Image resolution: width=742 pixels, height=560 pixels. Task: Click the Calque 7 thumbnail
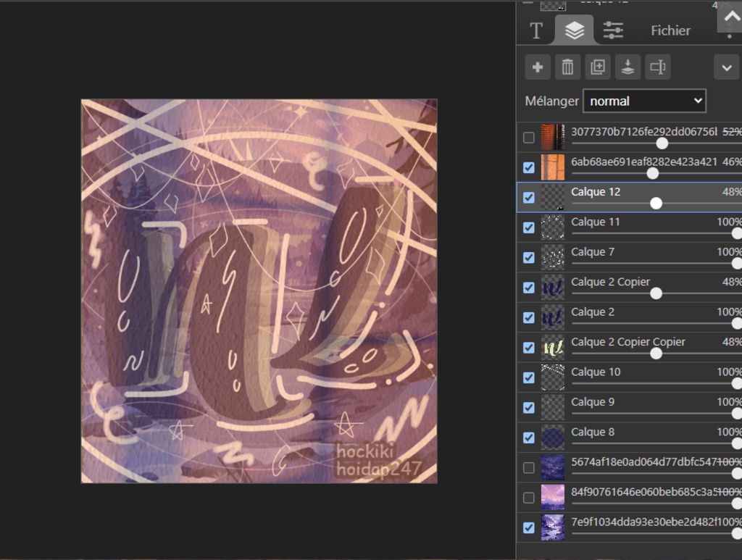tap(553, 257)
